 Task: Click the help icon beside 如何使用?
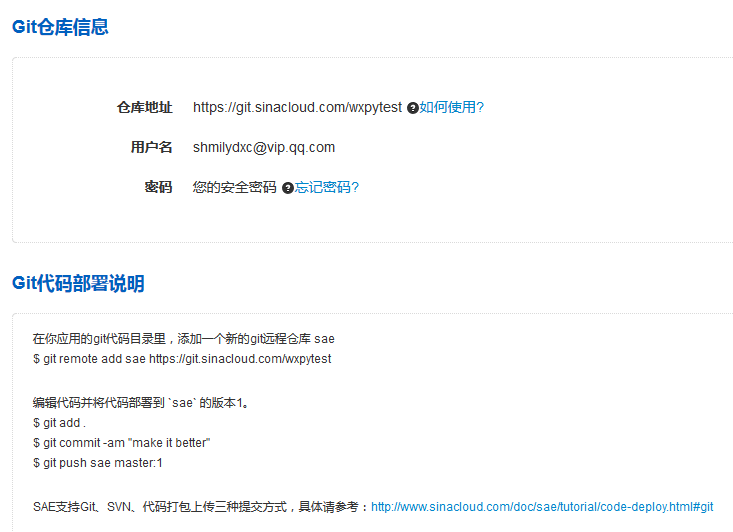[412, 108]
